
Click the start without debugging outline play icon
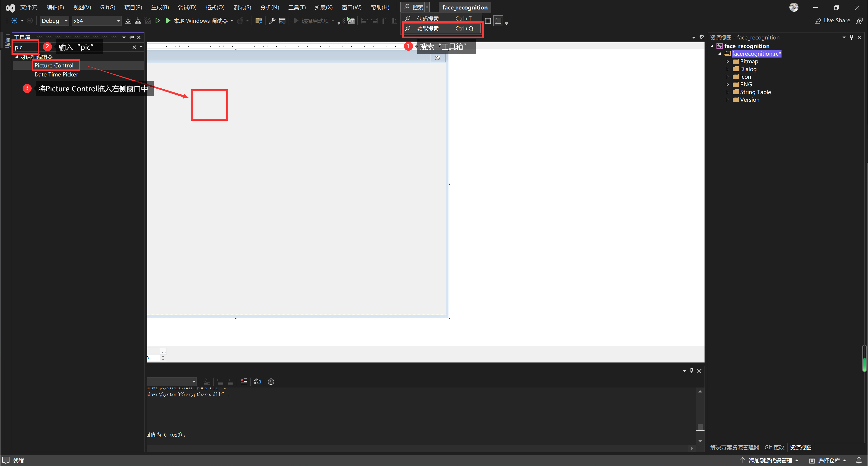(157, 21)
